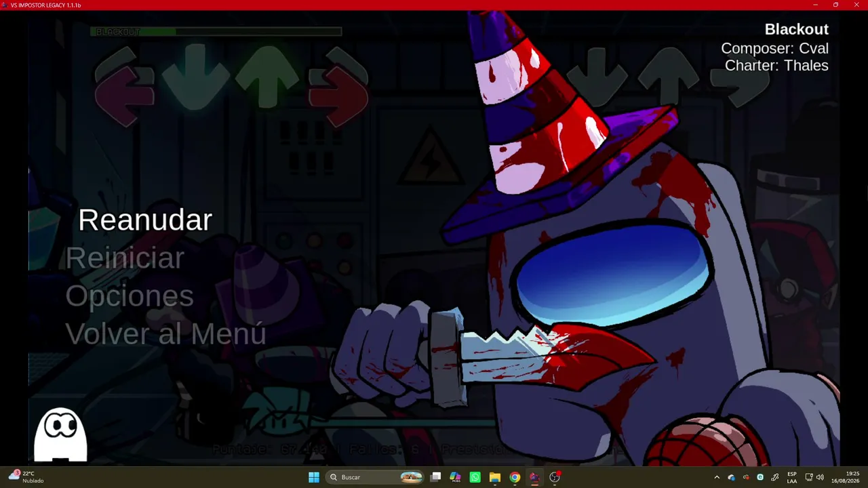Choose Reiniciar to restart the song
The width and height of the screenshot is (868, 488).
point(125,258)
